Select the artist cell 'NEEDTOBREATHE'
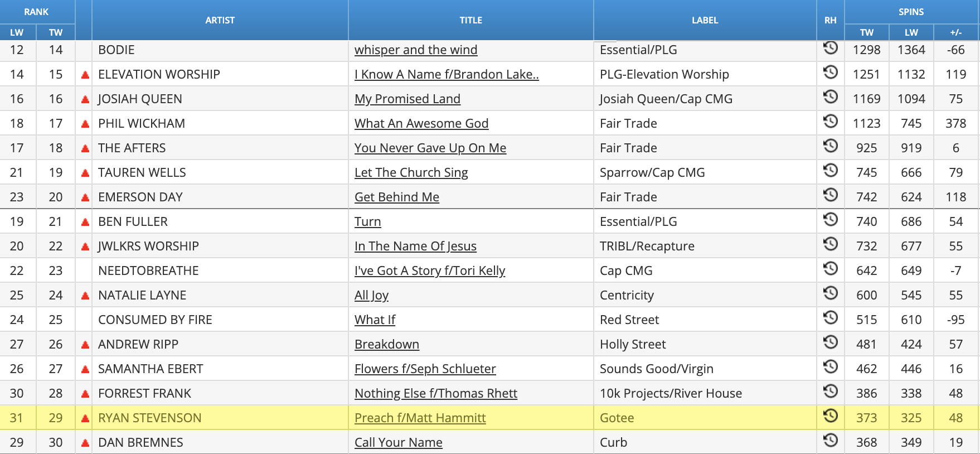The width and height of the screenshot is (980, 454). click(x=220, y=271)
